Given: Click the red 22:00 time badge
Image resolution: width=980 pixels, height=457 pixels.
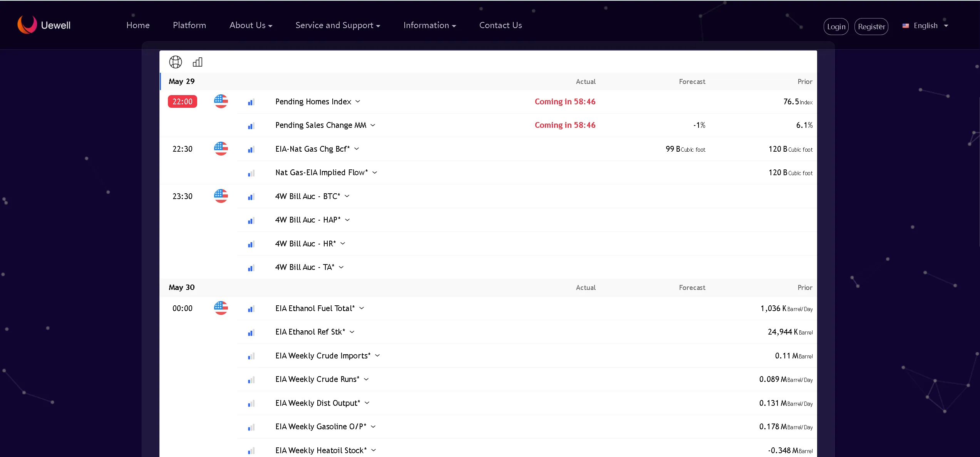Looking at the screenshot, I should click(x=183, y=102).
